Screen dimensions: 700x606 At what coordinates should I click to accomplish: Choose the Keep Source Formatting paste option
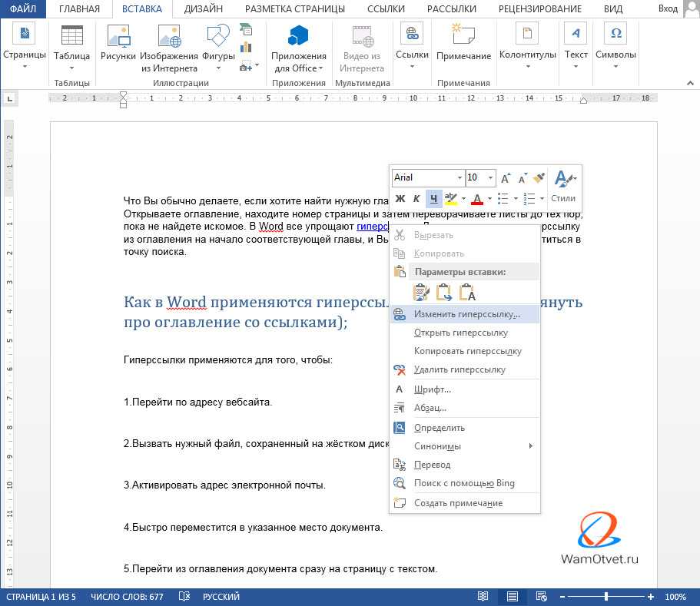pyautogui.click(x=421, y=292)
